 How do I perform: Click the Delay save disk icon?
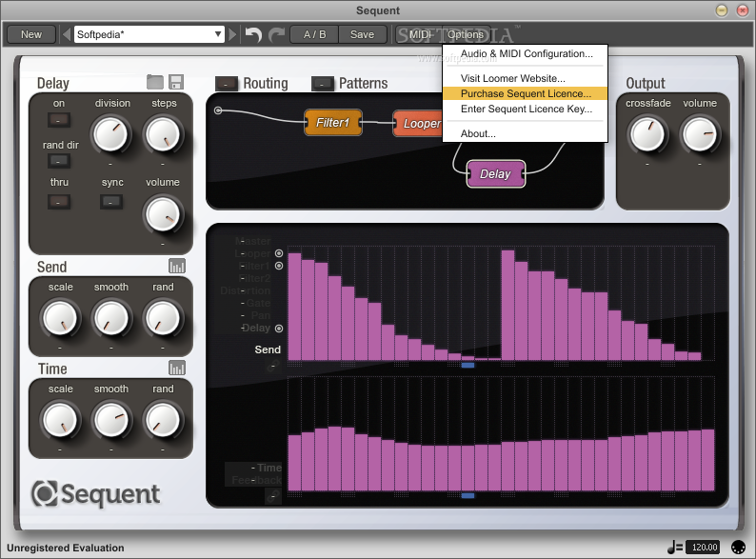pyautogui.click(x=176, y=82)
